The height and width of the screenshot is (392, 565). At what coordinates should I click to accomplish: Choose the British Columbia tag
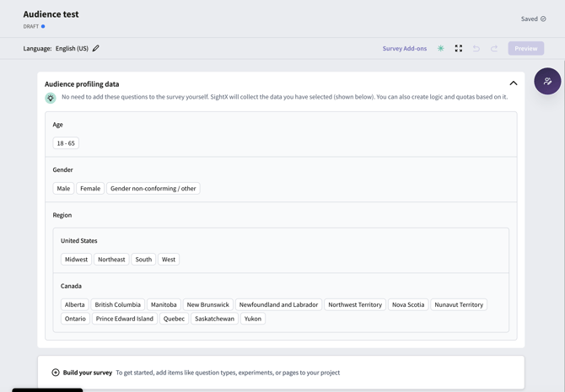pyautogui.click(x=118, y=304)
